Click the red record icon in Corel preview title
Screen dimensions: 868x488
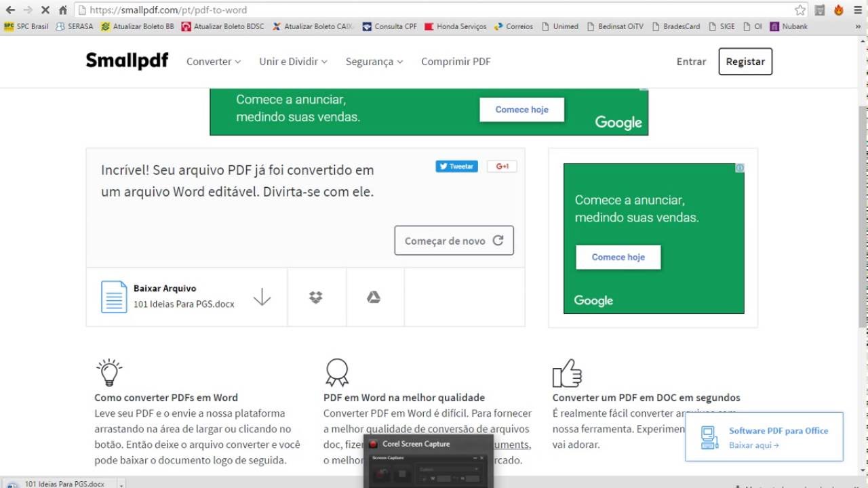click(373, 444)
